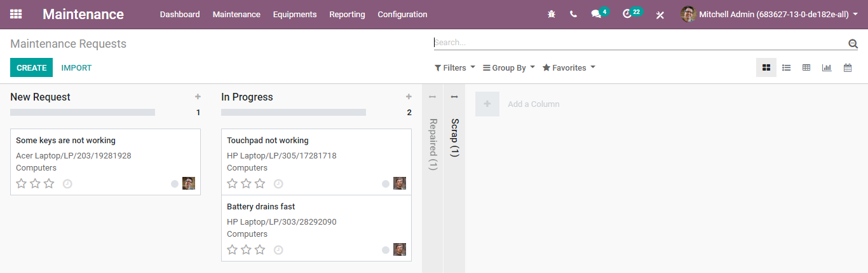Open conversations messages icon with badge 4

[x=599, y=13]
